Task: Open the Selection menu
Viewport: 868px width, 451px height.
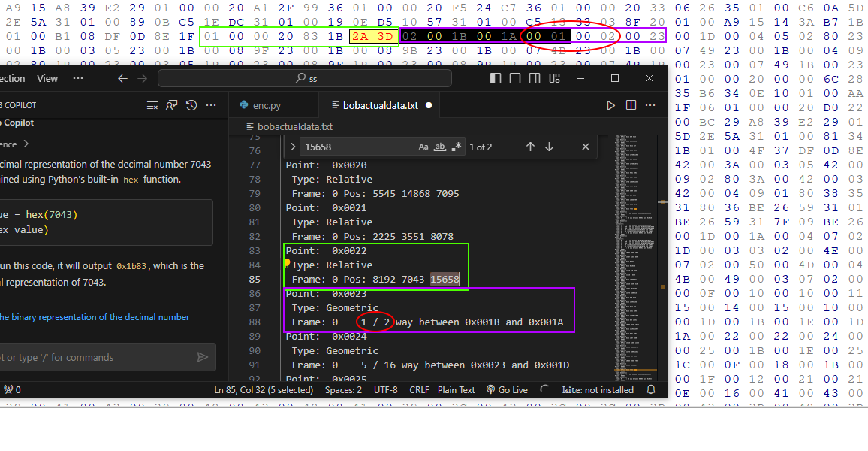Action: [12, 79]
